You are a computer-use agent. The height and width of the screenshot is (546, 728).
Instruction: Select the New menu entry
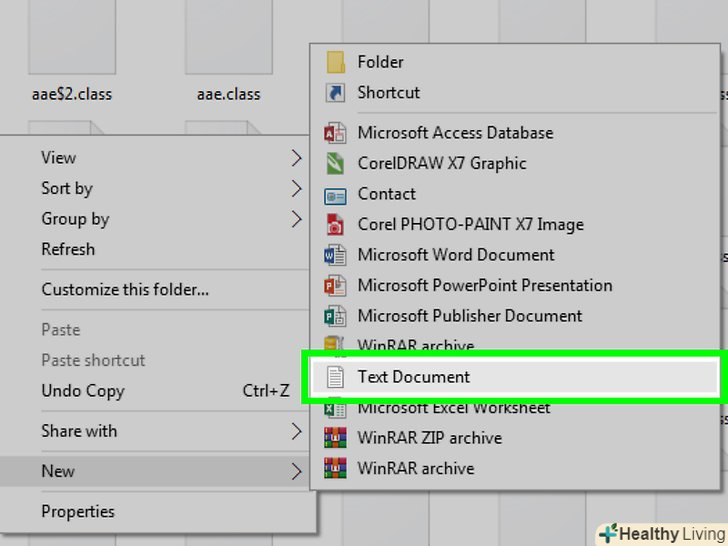(x=154, y=471)
